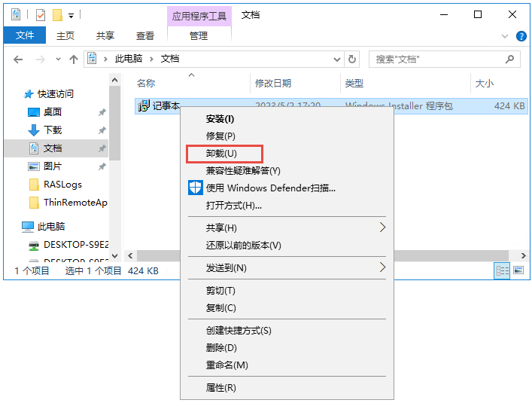532x403 pixels.
Task: Click the pin icon next to 下载
Action: 102,130
